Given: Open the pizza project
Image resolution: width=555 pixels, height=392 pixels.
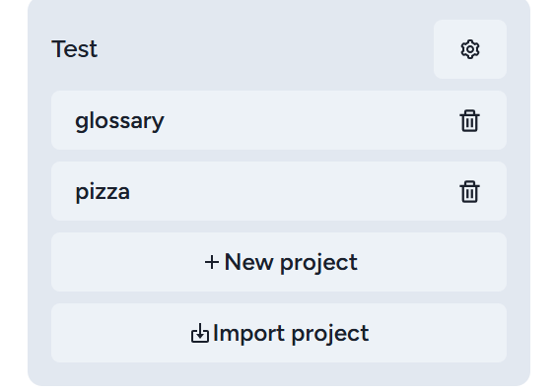Looking at the screenshot, I should pyautogui.click(x=279, y=191).
